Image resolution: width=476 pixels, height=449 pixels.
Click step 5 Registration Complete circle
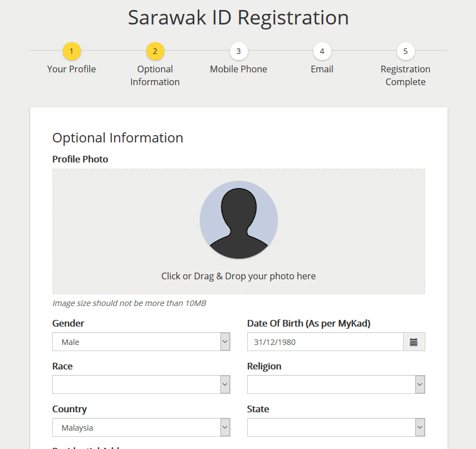(405, 51)
